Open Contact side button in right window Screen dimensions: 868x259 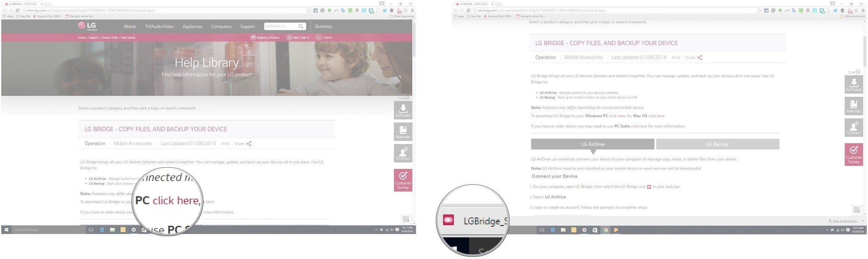point(854,127)
